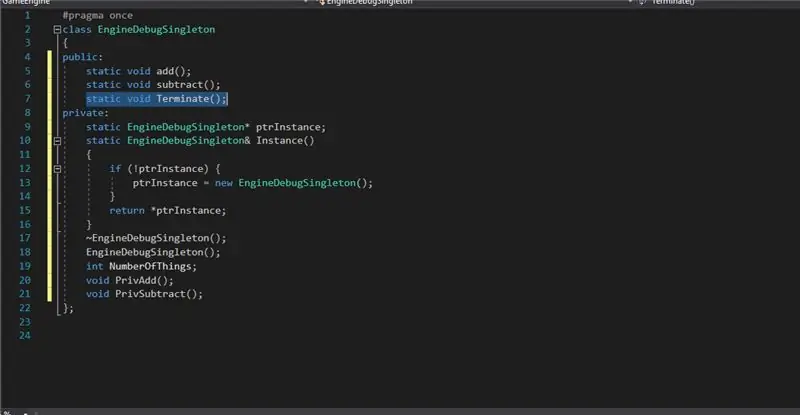Click the method icon beside Terminate() in navigation bar
The width and height of the screenshot is (800, 415).
[x=643, y=3]
